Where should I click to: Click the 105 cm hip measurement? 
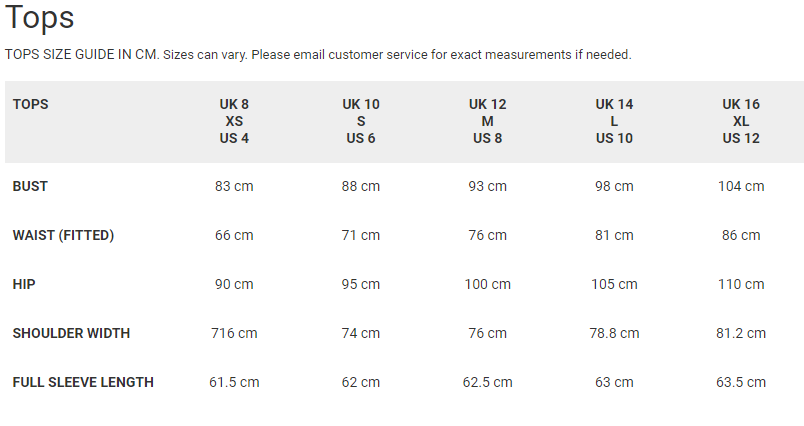[x=614, y=284]
